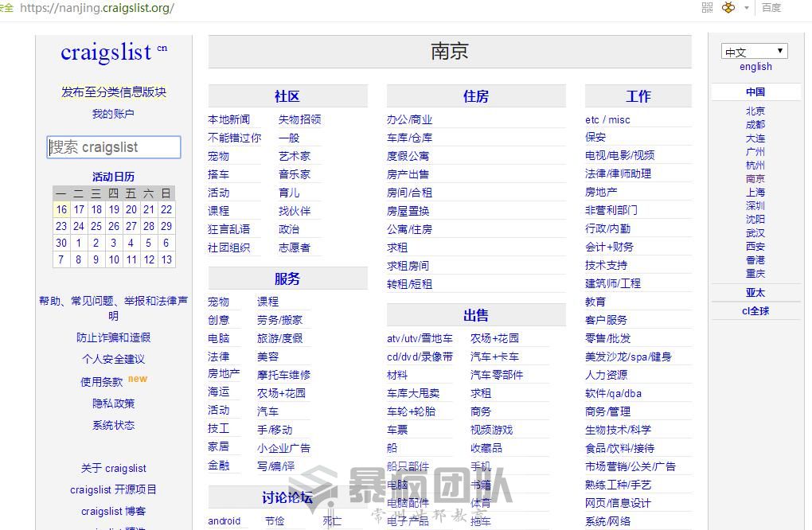
Task: Open 个人安全建议 link
Action: [113, 359]
